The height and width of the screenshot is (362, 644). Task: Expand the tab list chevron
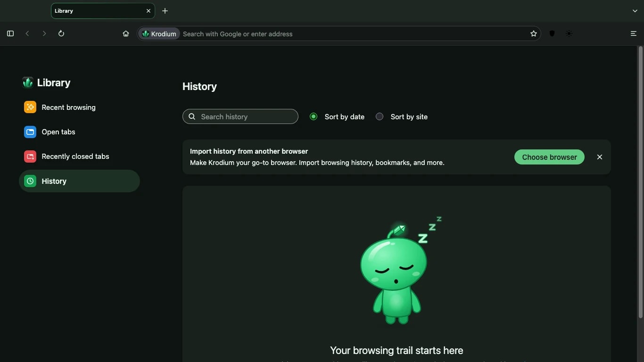click(x=635, y=11)
